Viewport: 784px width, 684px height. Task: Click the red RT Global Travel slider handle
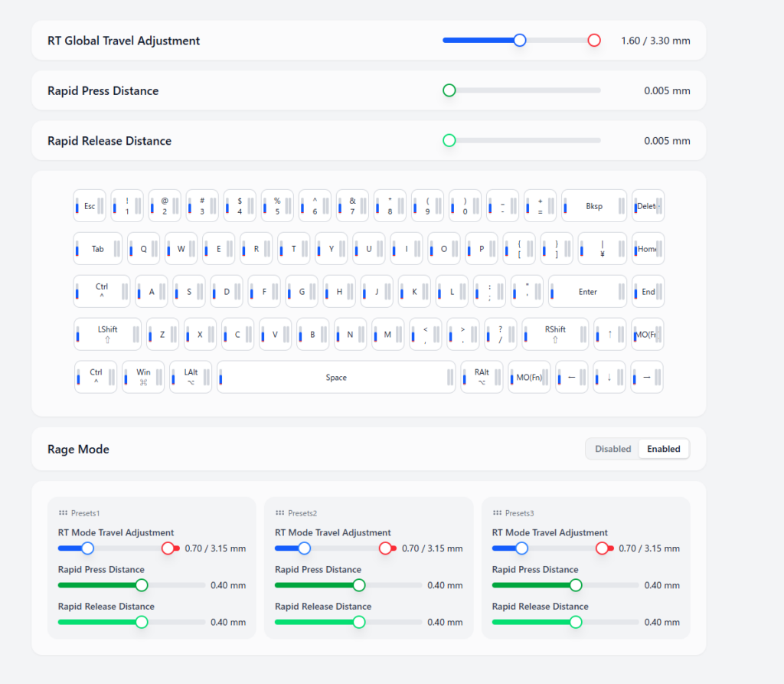[594, 41]
